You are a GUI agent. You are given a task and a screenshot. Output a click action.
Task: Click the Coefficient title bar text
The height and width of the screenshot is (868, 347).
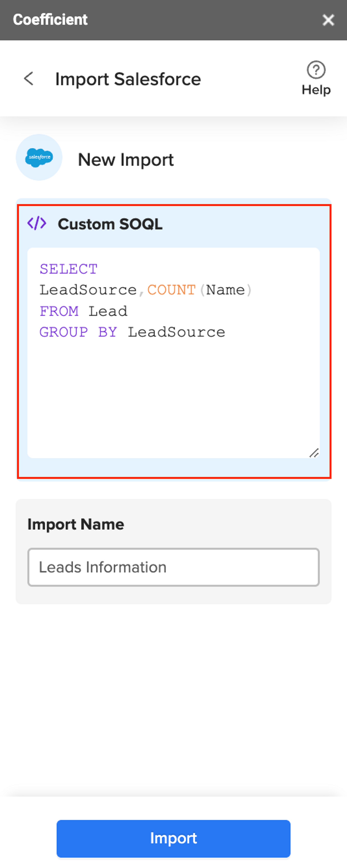[x=50, y=20]
